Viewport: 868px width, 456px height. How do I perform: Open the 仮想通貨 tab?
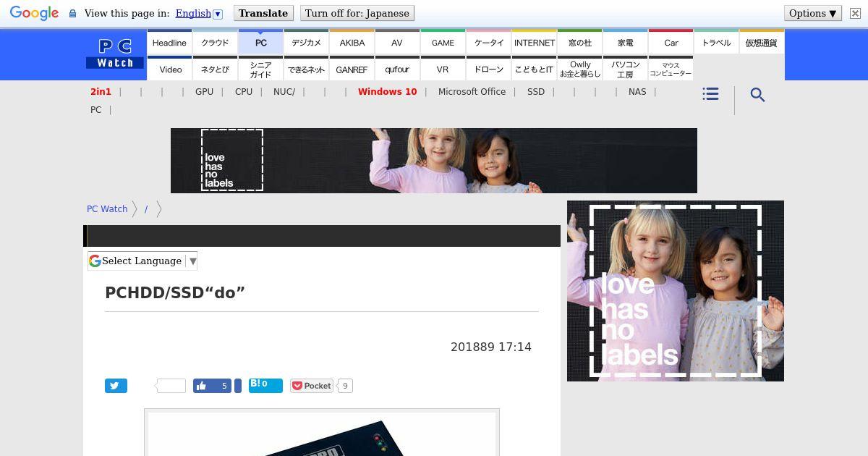762,43
